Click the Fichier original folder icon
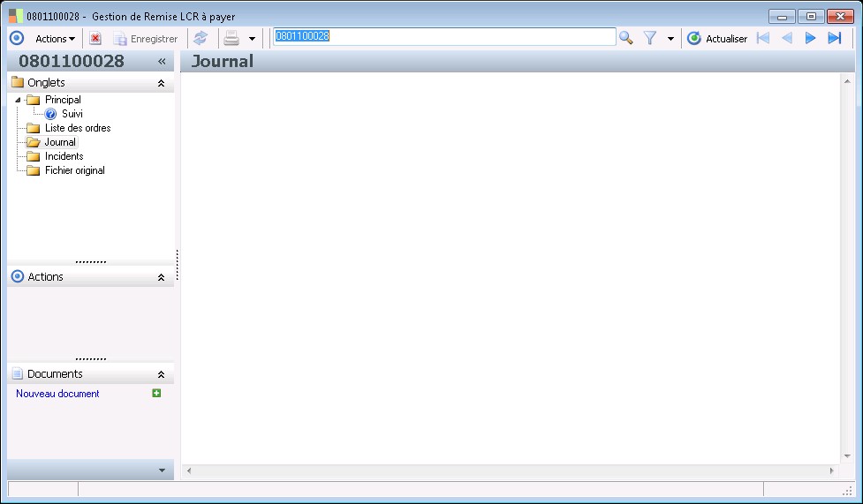 point(34,171)
